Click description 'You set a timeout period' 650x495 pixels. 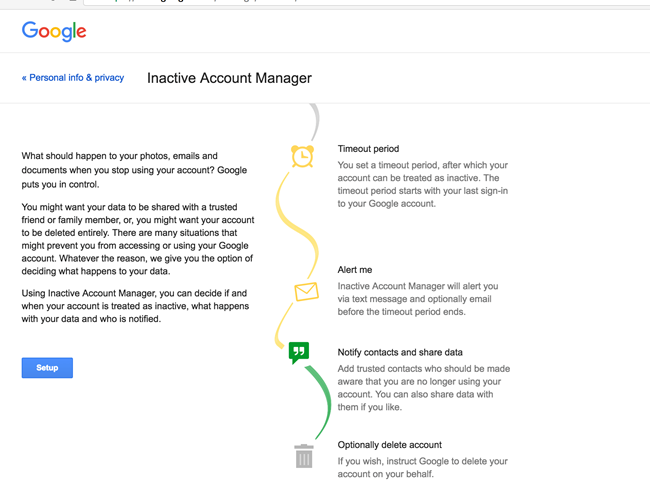[x=422, y=184]
